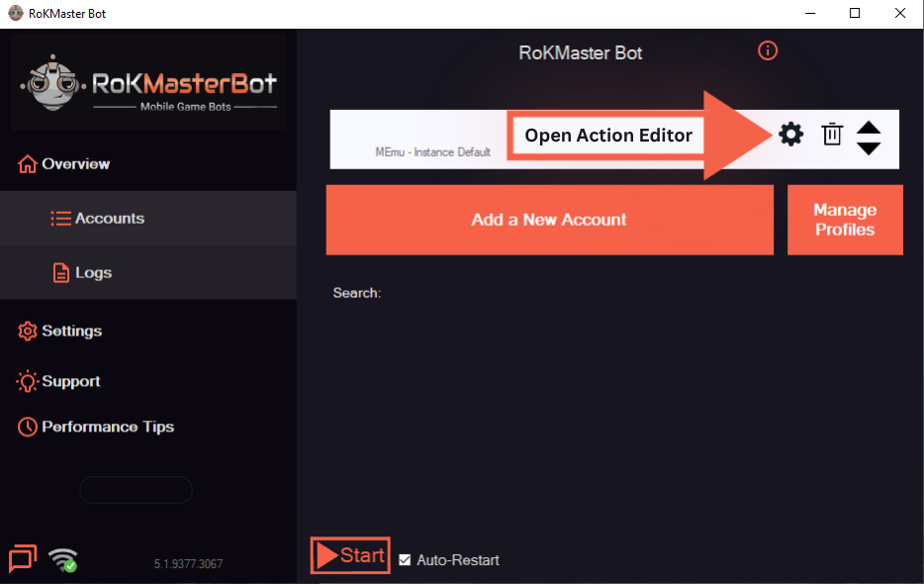Click the RoKMaster Bot heading text
This screenshot has height=585, width=924.
point(581,53)
